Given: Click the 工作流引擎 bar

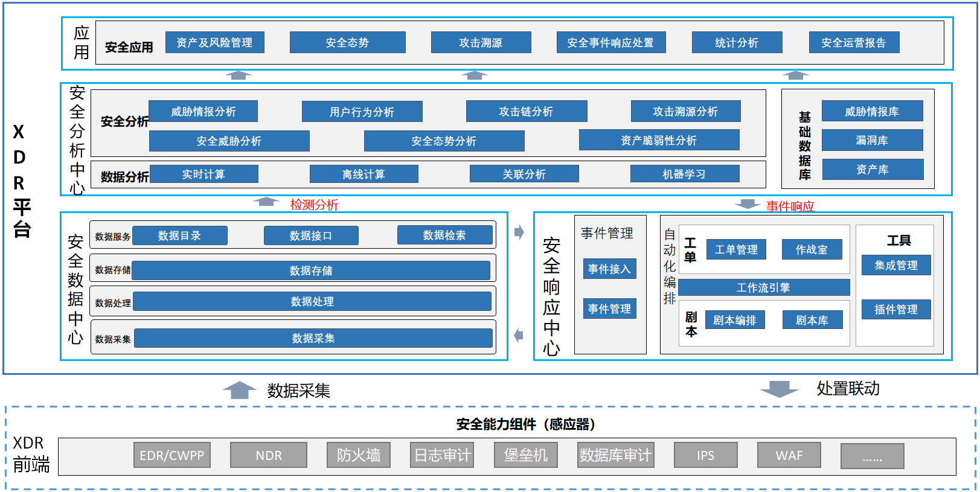Looking at the screenshot, I should tap(764, 288).
